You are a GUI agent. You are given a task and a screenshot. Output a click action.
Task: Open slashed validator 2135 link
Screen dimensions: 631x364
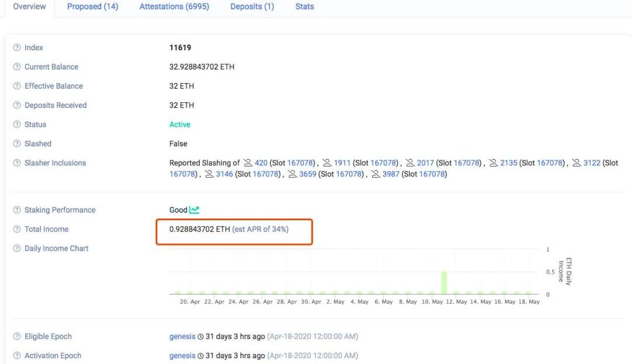[509, 163]
